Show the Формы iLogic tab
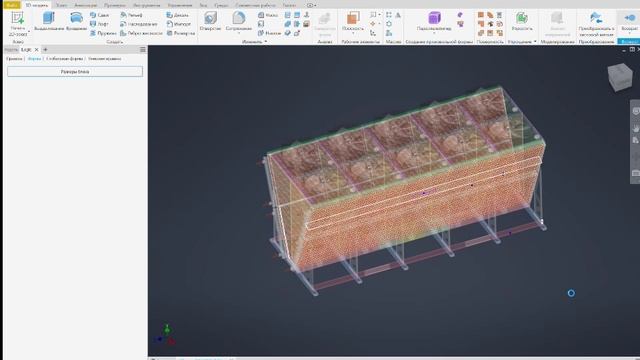The height and width of the screenshot is (360, 640). tap(34, 59)
